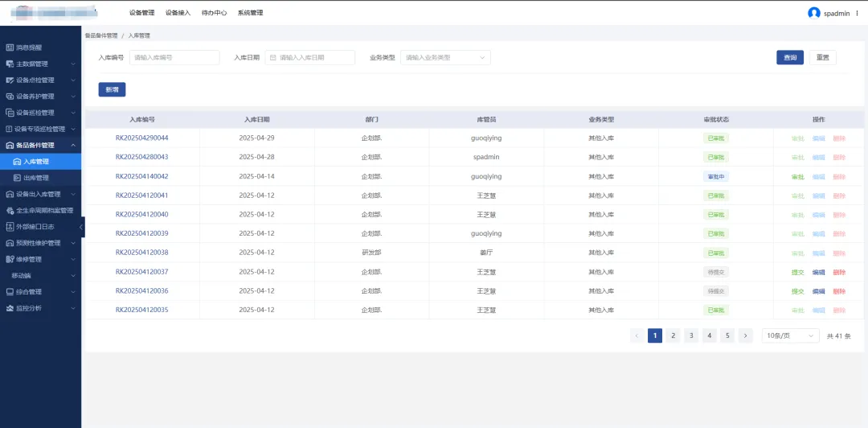Click the 消息提醒 sidebar icon
The height and width of the screenshot is (428, 868).
coord(10,47)
